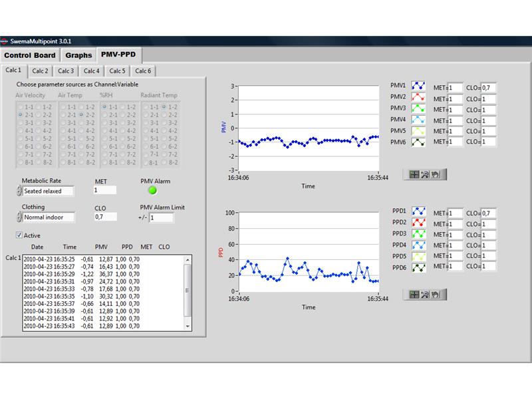Click the PMV Alarm Limit input field
Viewport: 532px width, 399px height.
click(161, 217)
